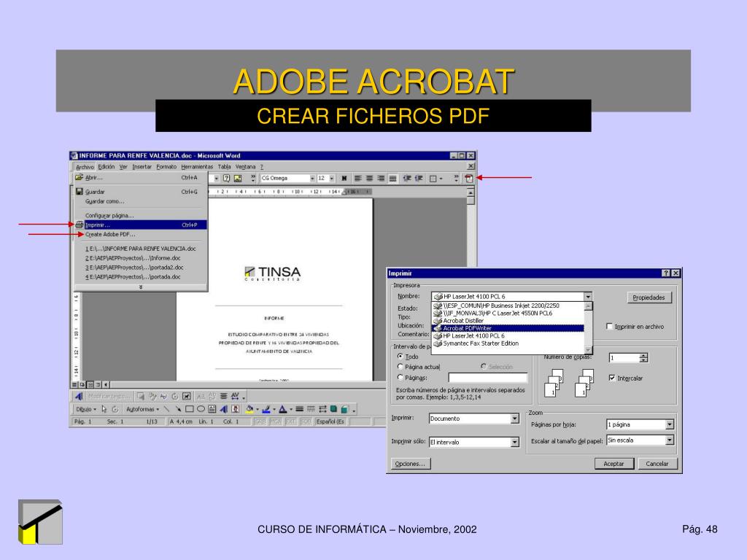Select the Line tool in drawing toolbar
The height and width of the screenshot is (560, 747).
166,409
